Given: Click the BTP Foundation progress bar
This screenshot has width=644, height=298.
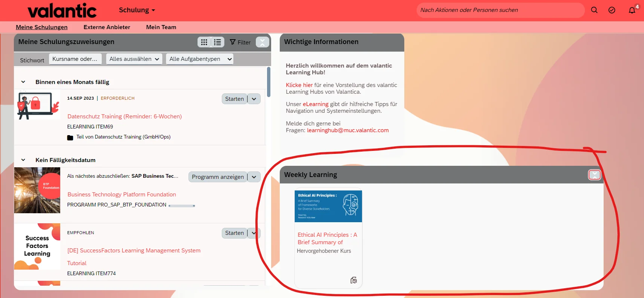Looking at the screenshot, I should pyautogui.click(x=182, y=206).
